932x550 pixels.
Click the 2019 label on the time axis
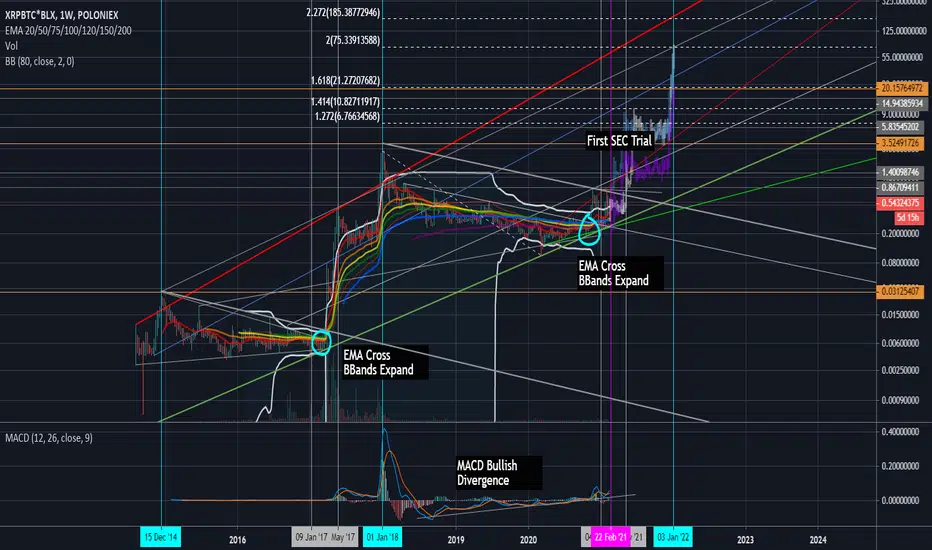coord(456,540)
